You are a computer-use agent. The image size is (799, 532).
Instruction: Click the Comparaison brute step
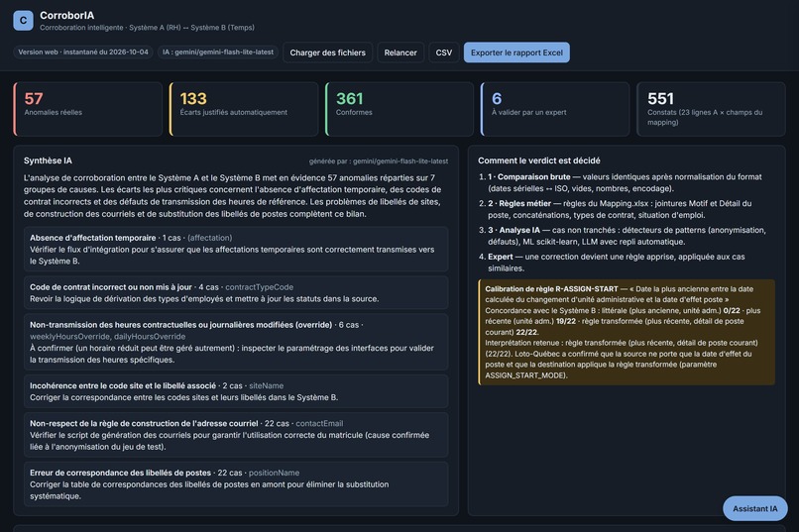(x=627, y=182)
